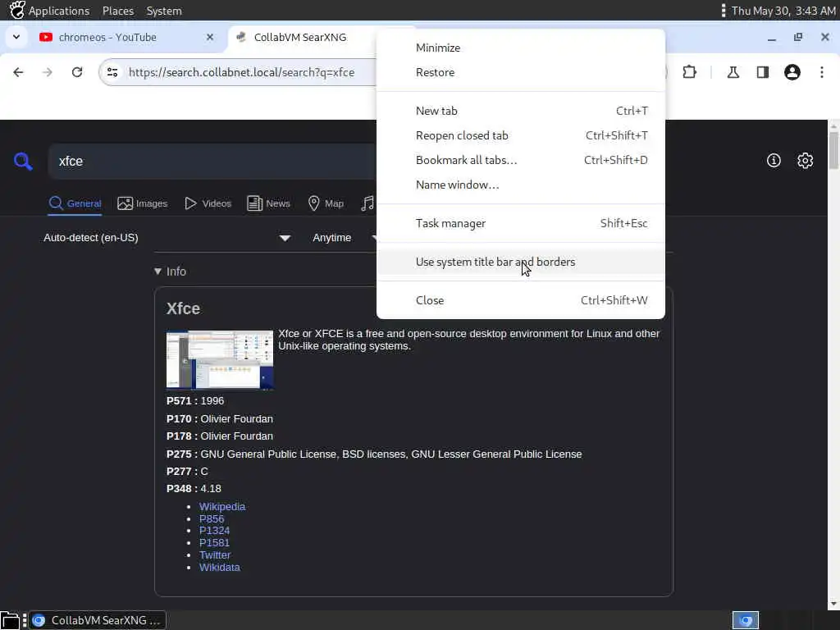Open the P1324 link
Image resolution: width=840 pixels, height=630 pixels.
(214, 531)
